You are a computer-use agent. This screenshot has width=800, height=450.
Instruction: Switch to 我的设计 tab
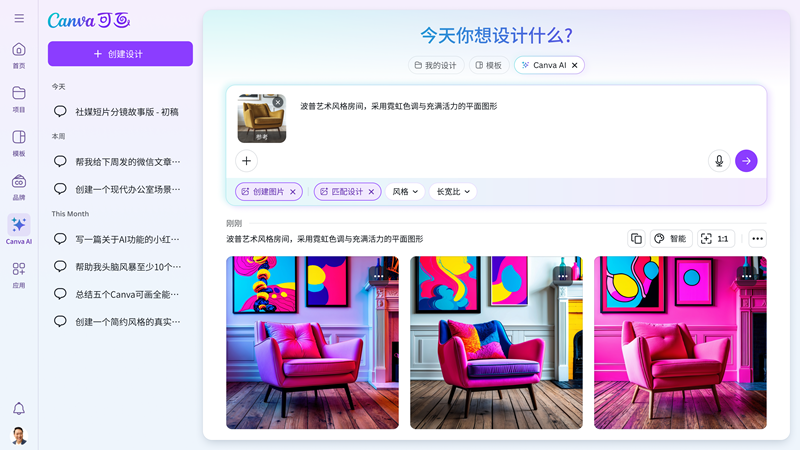[x=435, y=65]
